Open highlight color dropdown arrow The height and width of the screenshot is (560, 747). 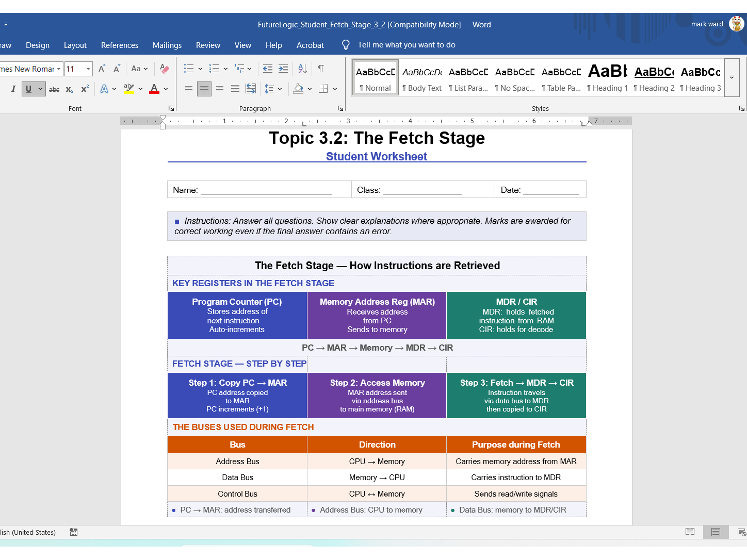click(140, 89)
